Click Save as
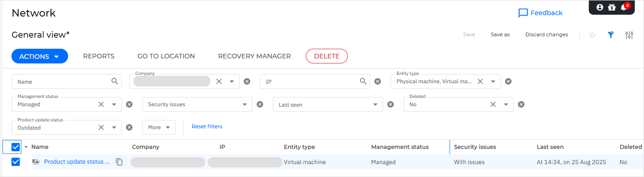The image size is (644, 177). 500,34
